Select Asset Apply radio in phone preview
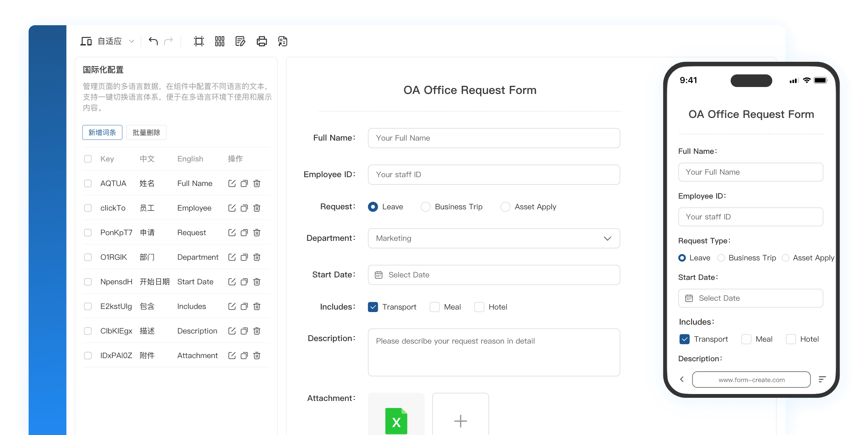Screen dimensions: 868x435 coord(785,258)
